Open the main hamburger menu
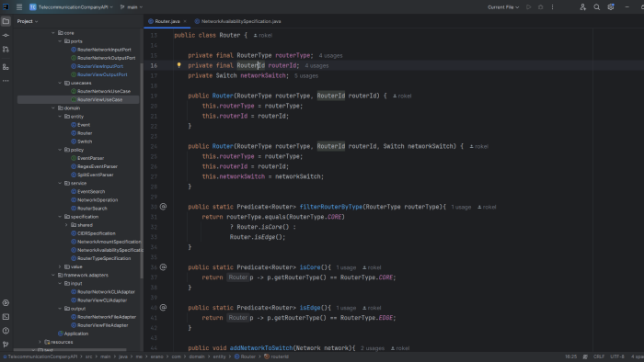 [19, 7]
